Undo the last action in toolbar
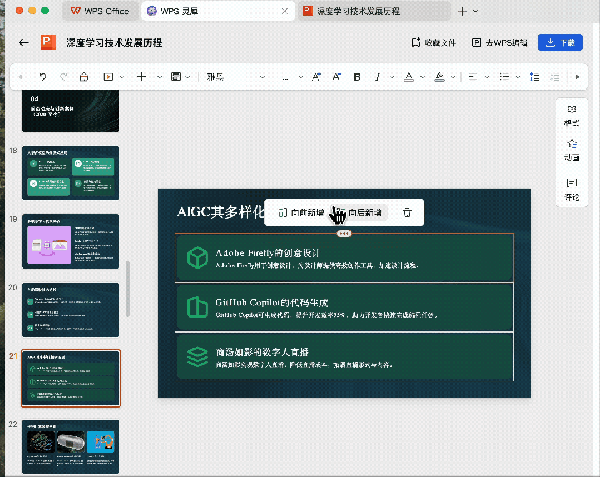Viewport: 600px width, 477px height. [x=43, y=77]
